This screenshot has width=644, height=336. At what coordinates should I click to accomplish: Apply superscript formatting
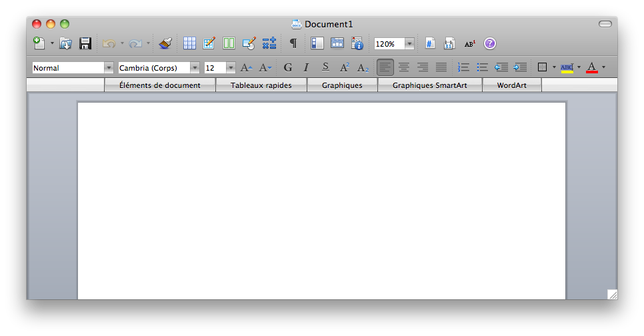(x=344, y=67)
